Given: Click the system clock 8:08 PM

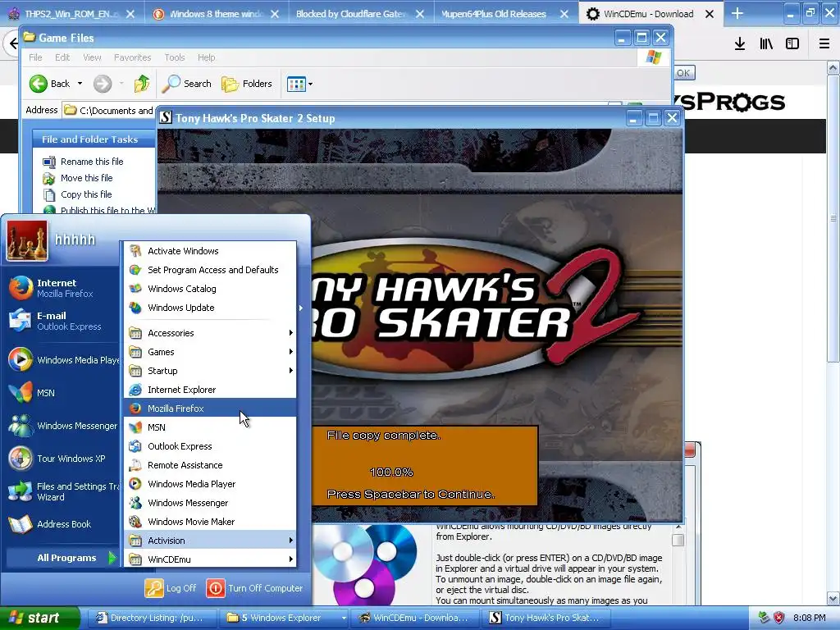Looking at the screenshot, I should point(810,619).
